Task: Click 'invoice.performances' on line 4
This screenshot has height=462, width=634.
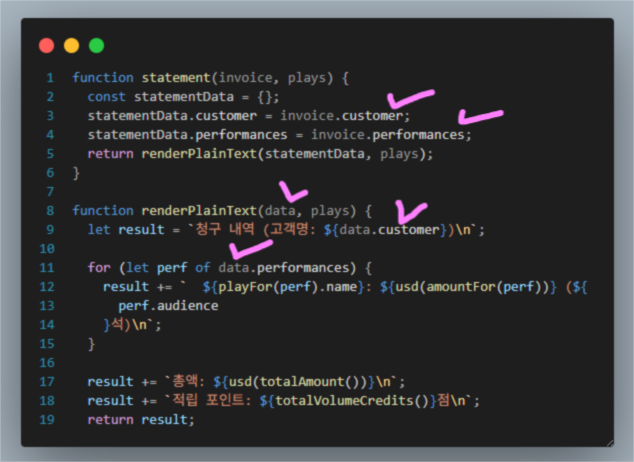Action: 388,135
